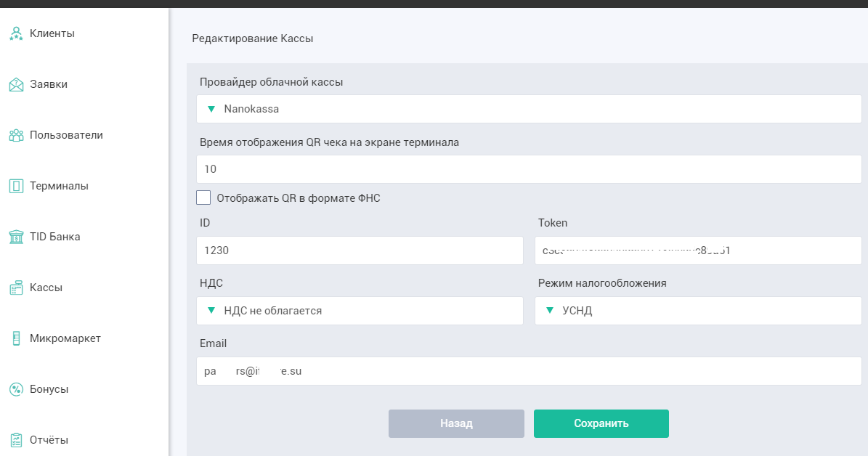The height and width of the screenshot is (456, 868).
Task: Open the НДС dropdown
Action: pos(360,311)
